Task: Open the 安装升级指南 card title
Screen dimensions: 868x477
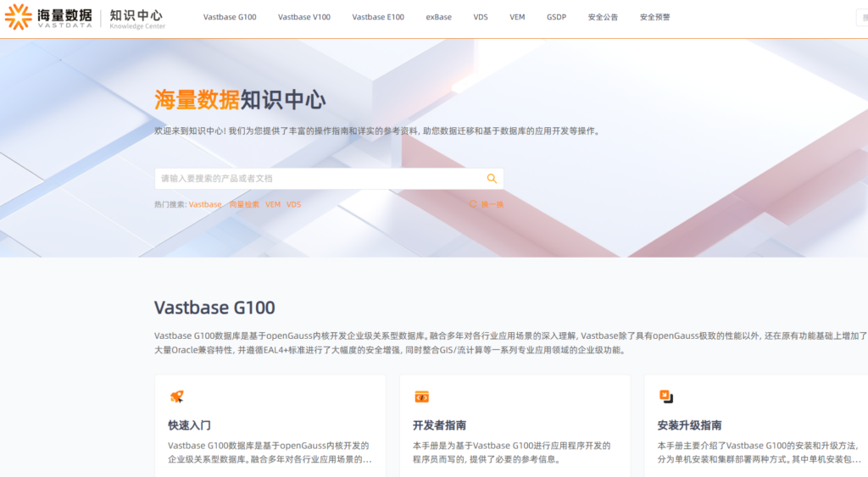Action: [689, 425]
